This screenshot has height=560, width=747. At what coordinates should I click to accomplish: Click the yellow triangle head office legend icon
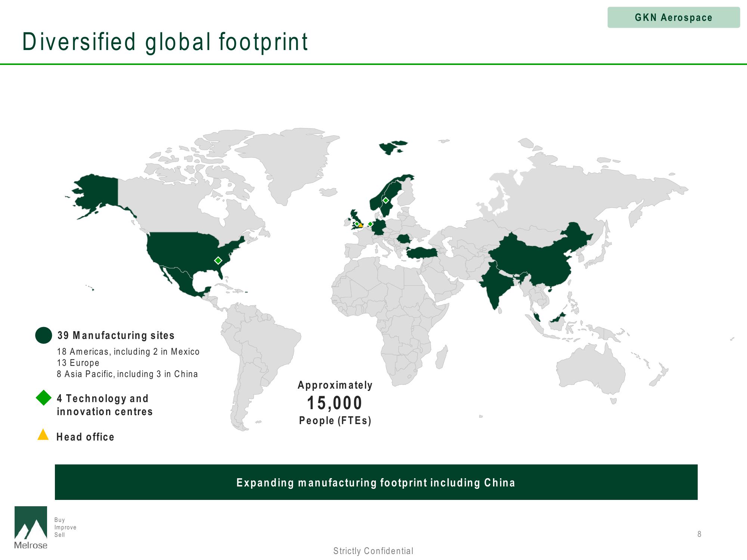point(43,434)
